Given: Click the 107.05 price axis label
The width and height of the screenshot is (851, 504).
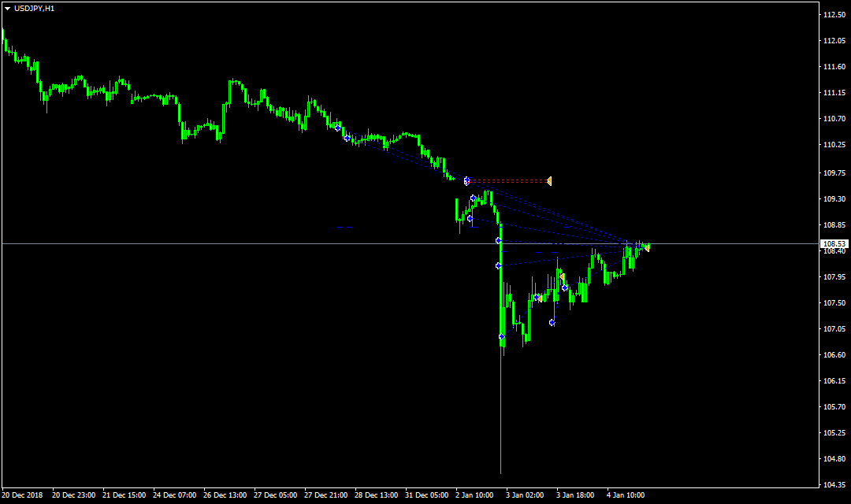Looking at the screenshot, I should (834, 329).
